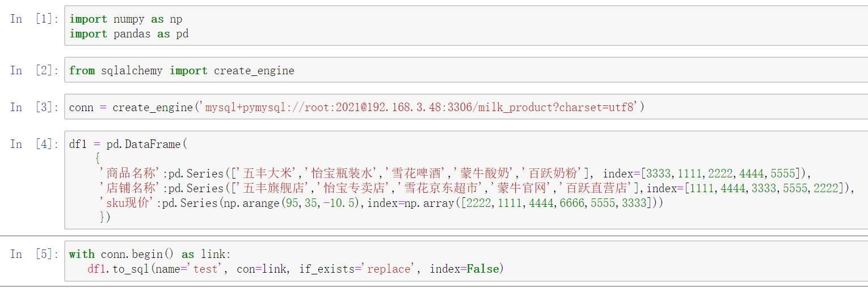Click index=False in the to_sql call
Viewport: 868px width, 288px height.
pos(464,269)
